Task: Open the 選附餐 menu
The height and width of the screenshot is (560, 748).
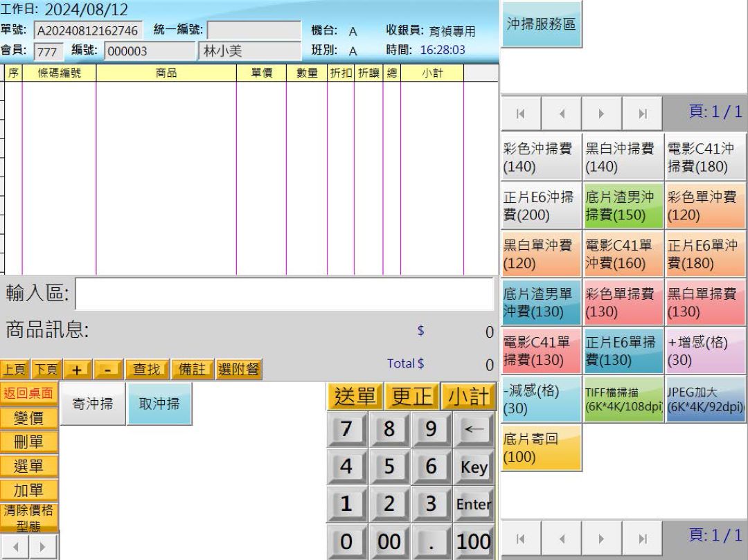Action: click(x=239, y=369)
